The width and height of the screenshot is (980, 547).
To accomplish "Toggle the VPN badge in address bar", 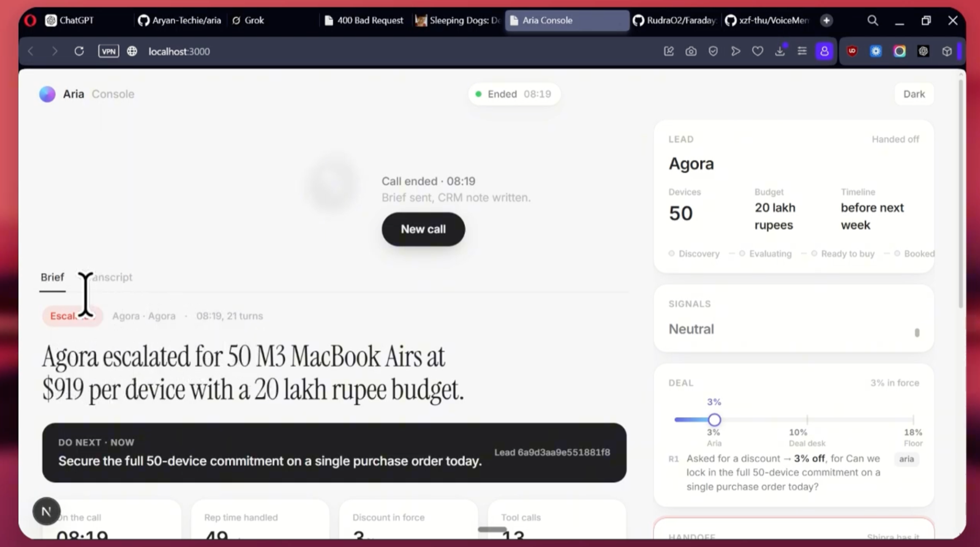I will click(x=108, y=51).
